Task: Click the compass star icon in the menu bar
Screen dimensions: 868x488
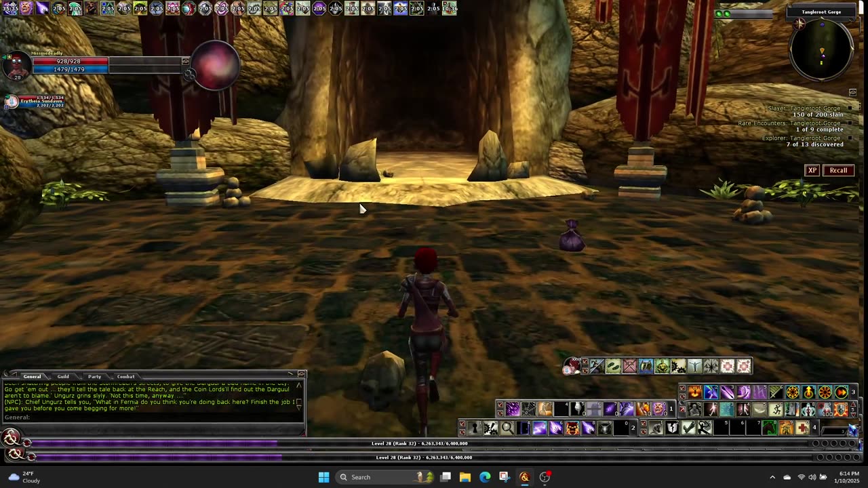Action: point(711,366)
